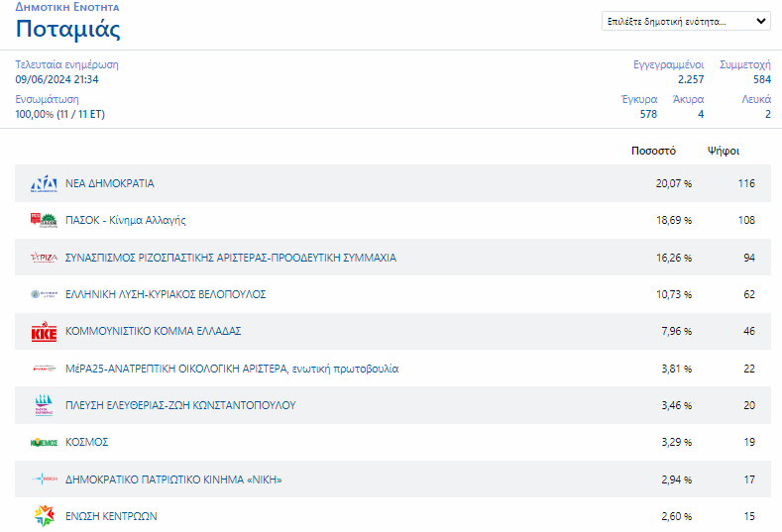
Task: Click the 2,60 % percentage cell
Action: point(677,516)
